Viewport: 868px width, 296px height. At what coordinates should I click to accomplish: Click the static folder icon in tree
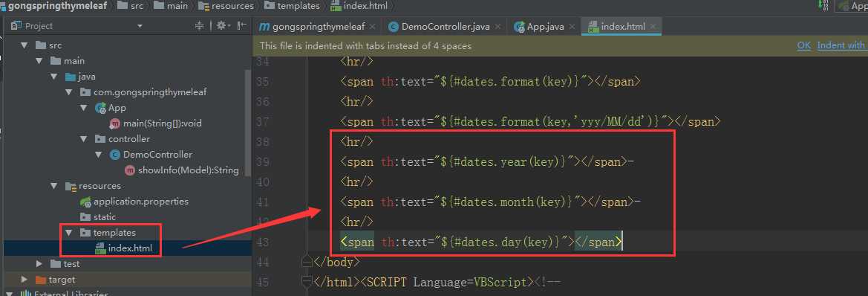[85, 216]
